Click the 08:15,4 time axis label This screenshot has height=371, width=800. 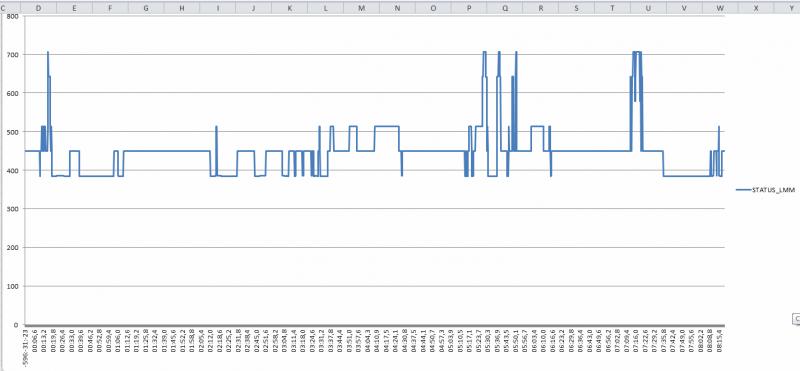click(719, 341)
